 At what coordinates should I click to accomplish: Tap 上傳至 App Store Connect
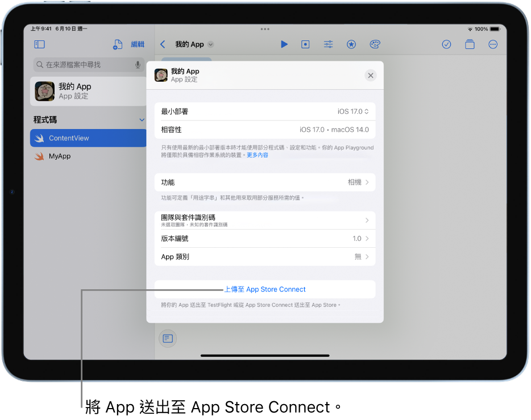tap(265, 289)
